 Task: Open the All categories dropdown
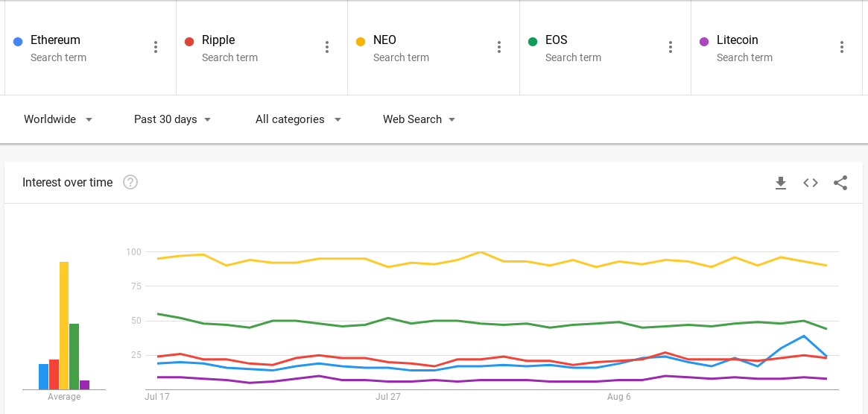[x=298, y=119]
